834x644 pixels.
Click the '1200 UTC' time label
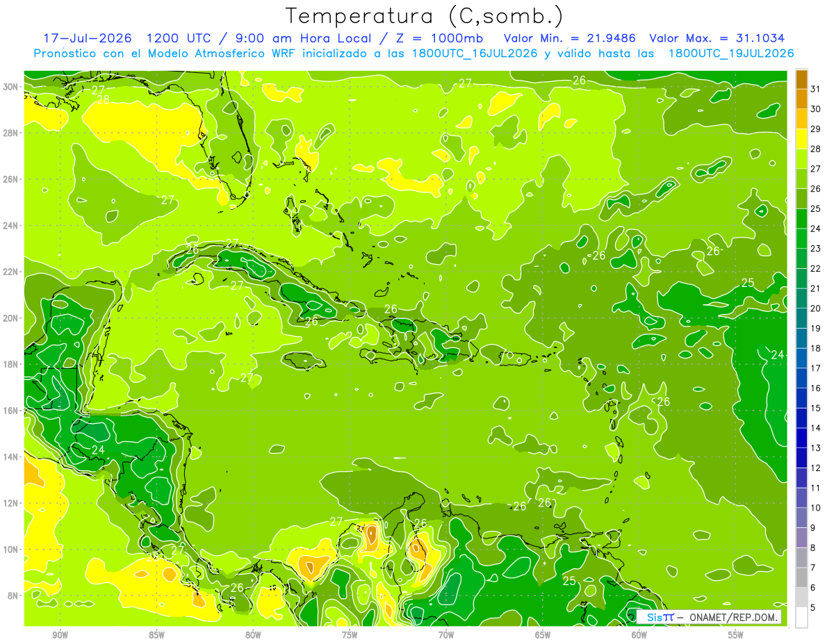point(180,38)
